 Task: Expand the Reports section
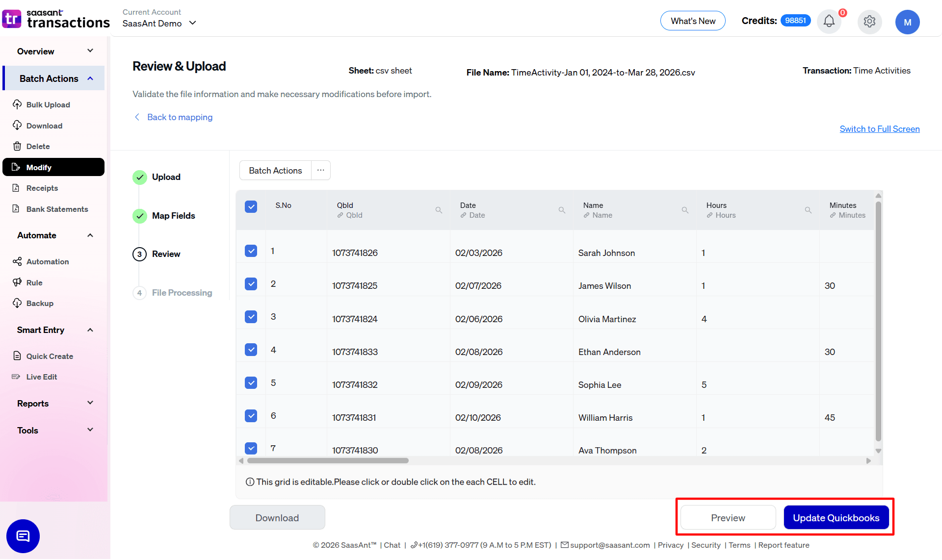(53, 403)
